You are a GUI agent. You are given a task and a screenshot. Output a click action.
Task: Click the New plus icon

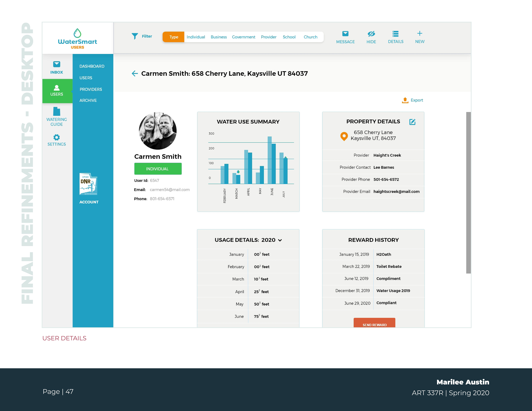point(420,33)
